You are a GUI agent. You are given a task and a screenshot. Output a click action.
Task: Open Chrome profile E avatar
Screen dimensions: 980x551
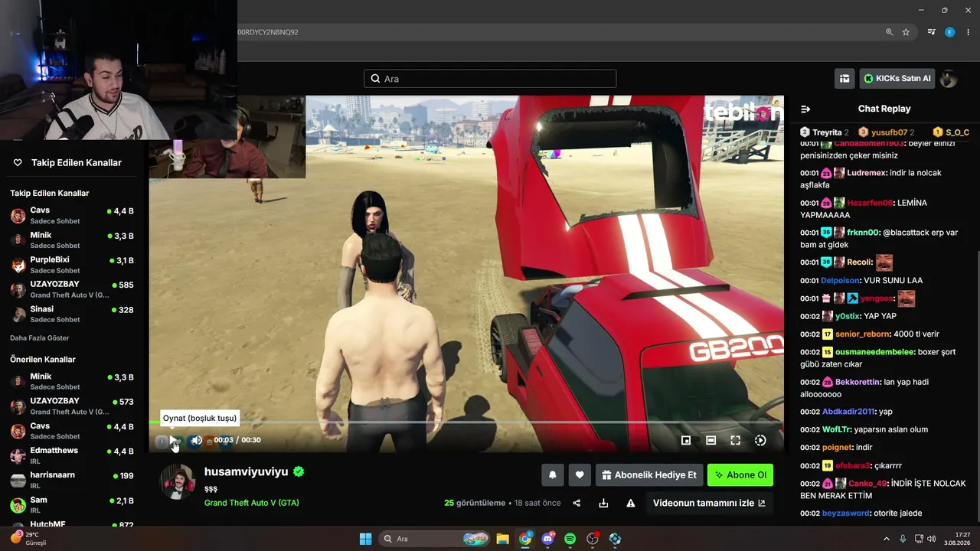tap(949, 32)
